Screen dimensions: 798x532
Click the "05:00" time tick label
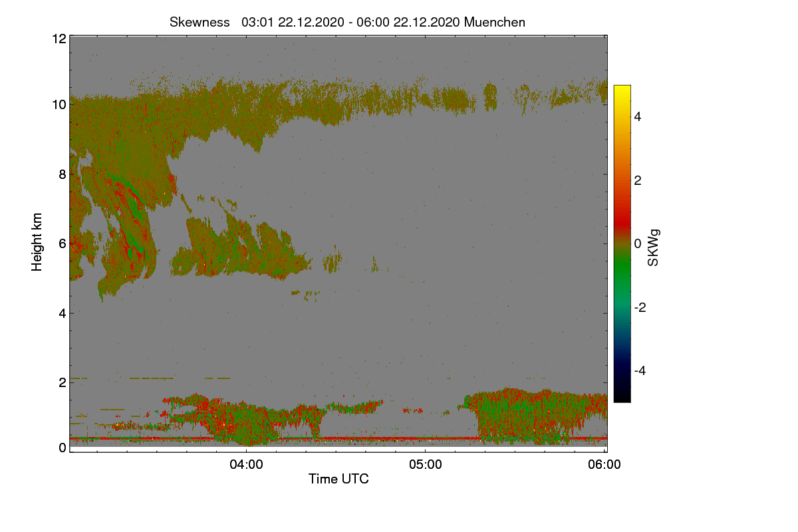426,465
